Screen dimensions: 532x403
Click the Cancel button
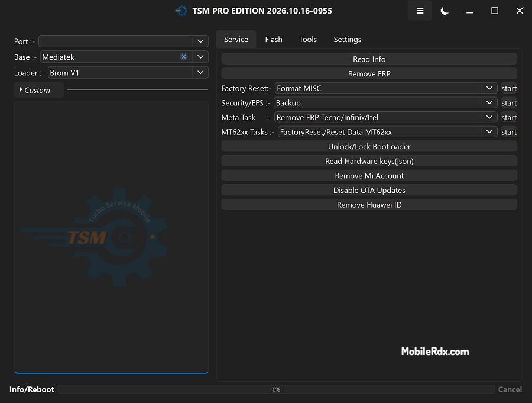(510, 389)
